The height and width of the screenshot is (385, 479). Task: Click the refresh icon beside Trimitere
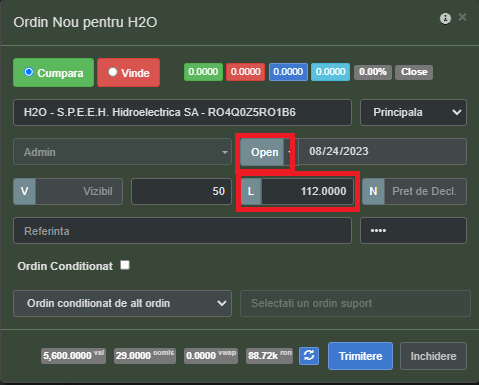click(309, 356)
